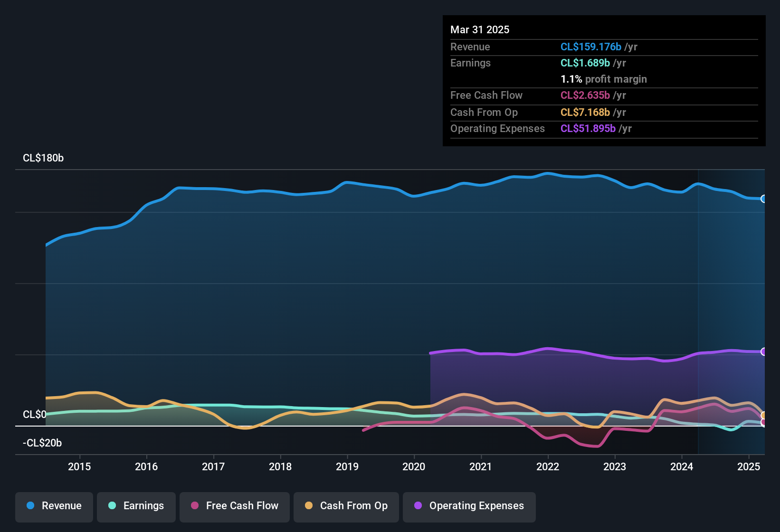Click the CL$180b gridline label
The height and width of the screenshot is (532, 780).
click(43, 158)
